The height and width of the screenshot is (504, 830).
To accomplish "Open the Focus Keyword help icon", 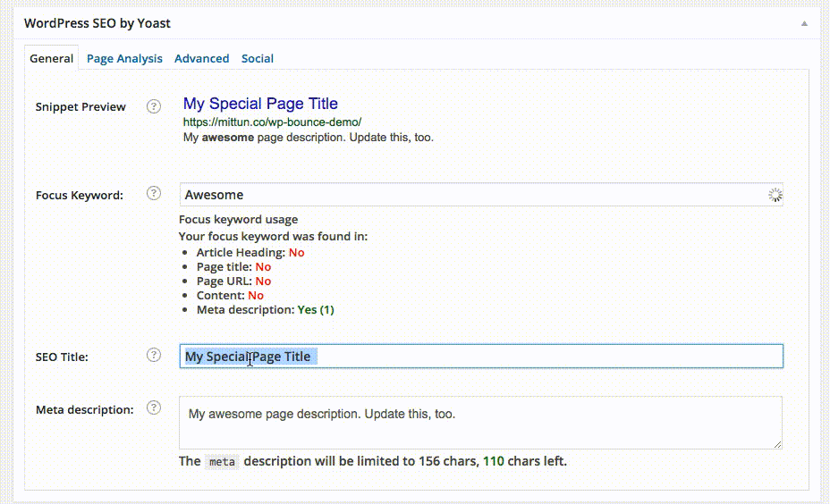I will [x=154, y=193].
